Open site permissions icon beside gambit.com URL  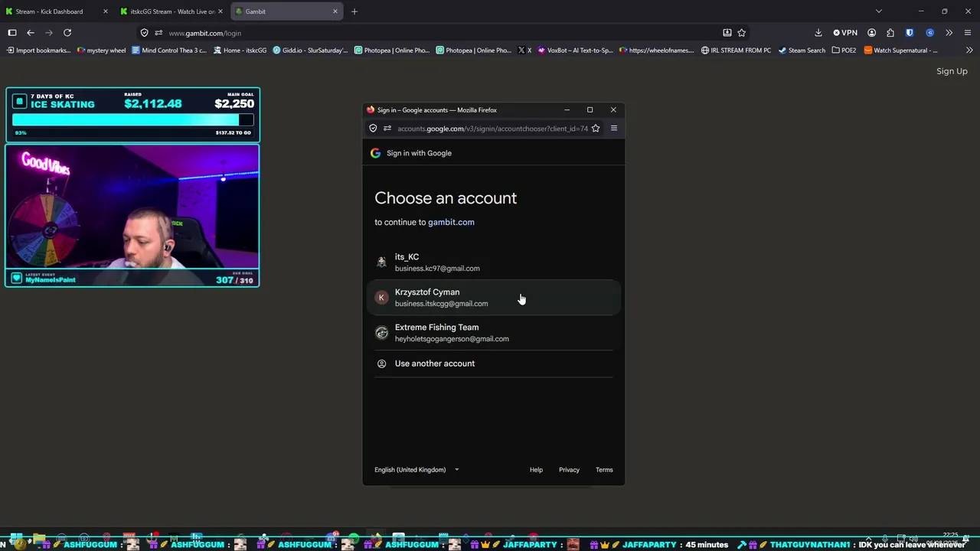tap(158, 33)
